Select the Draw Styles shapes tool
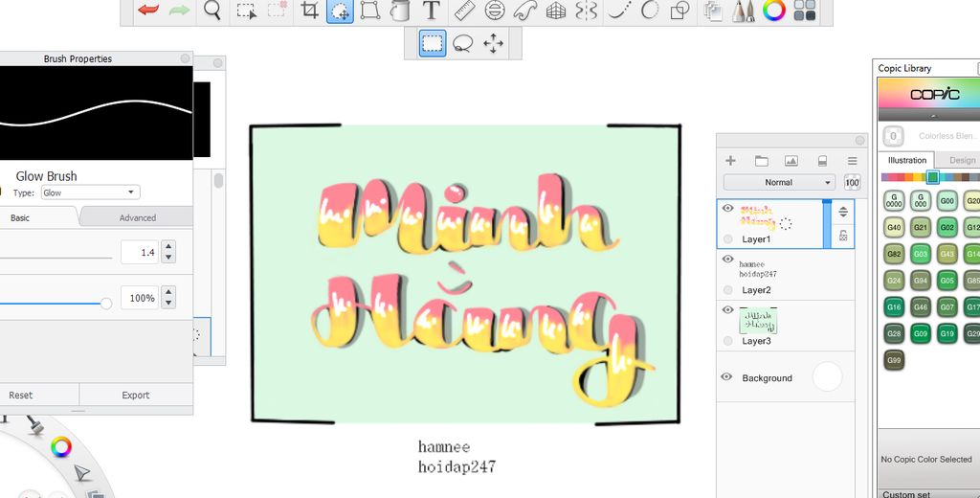This screenshot has width=980, height=498. tap(680, 10)
